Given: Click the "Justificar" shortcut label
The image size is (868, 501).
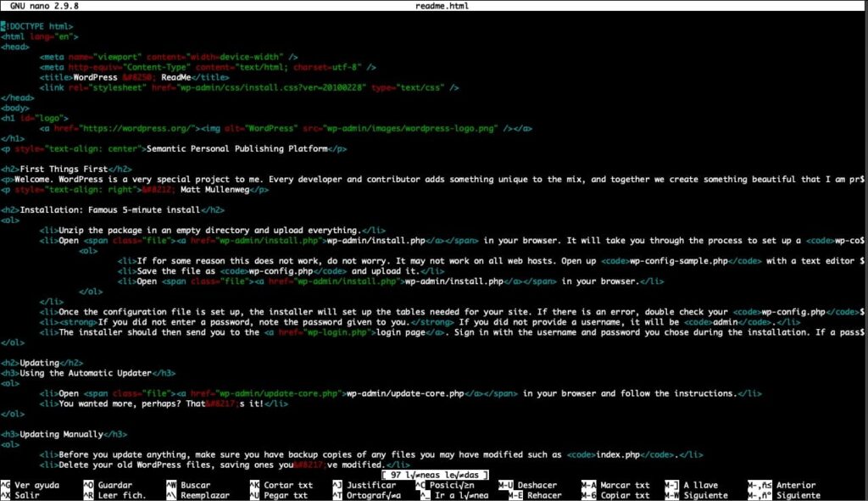Looking at the screenshot, I should (x=371, y=485).
